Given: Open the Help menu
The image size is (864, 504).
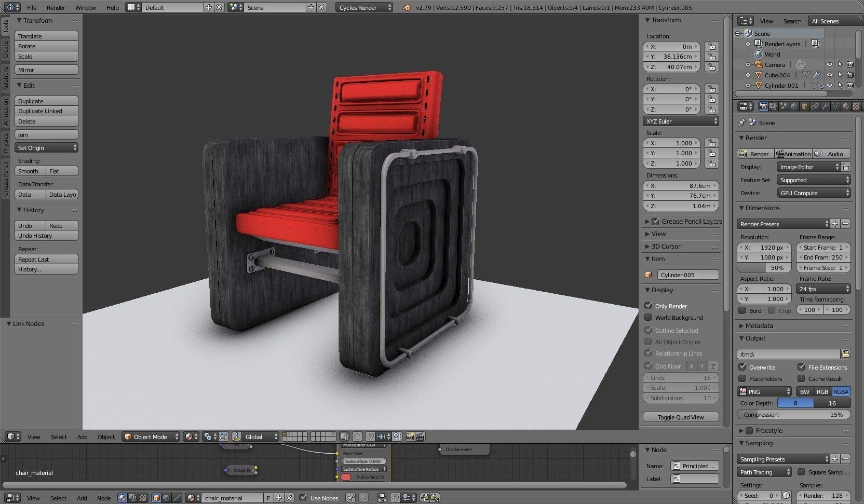Looking at the screenshot, I should coord(112,7).
